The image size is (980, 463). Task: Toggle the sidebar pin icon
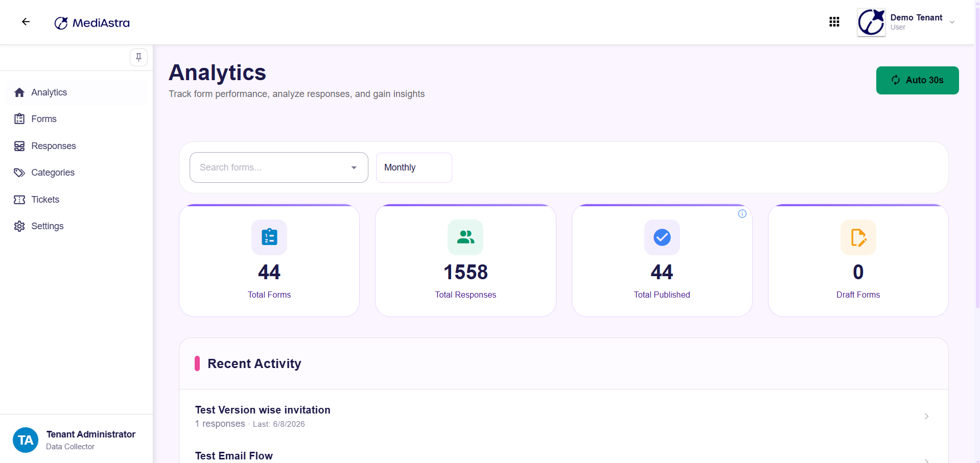(x=138, y=57)
